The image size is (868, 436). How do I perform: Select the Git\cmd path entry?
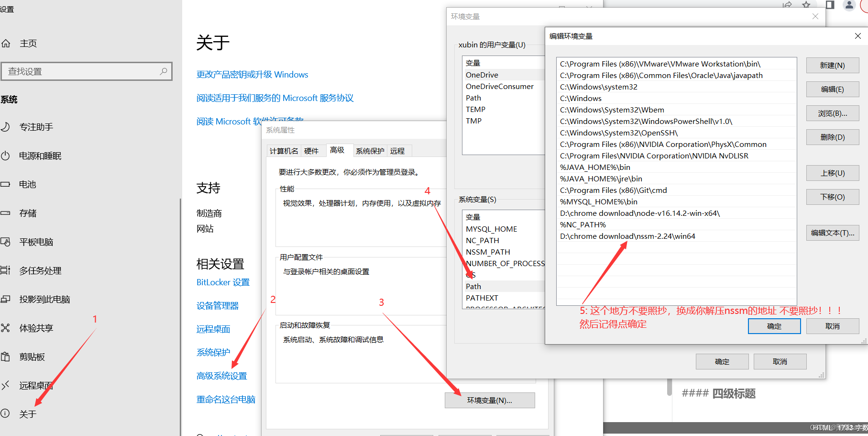pos(677,190)
